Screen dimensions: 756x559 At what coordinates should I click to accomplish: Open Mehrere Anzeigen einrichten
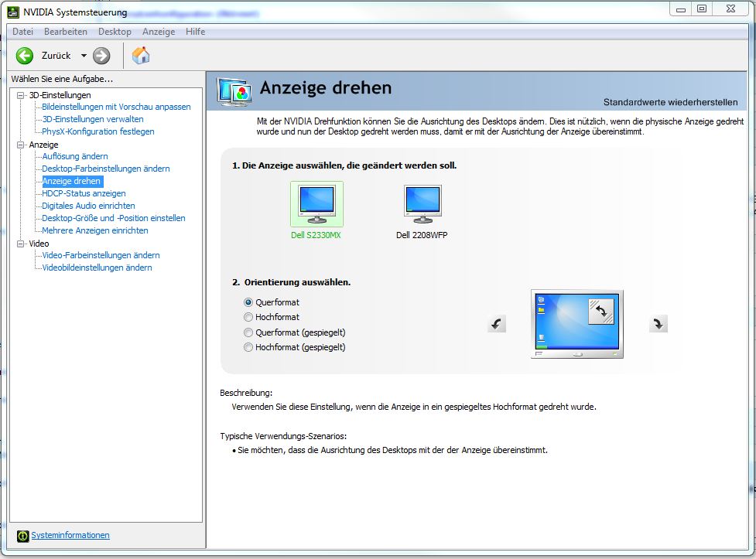(95, 230)
